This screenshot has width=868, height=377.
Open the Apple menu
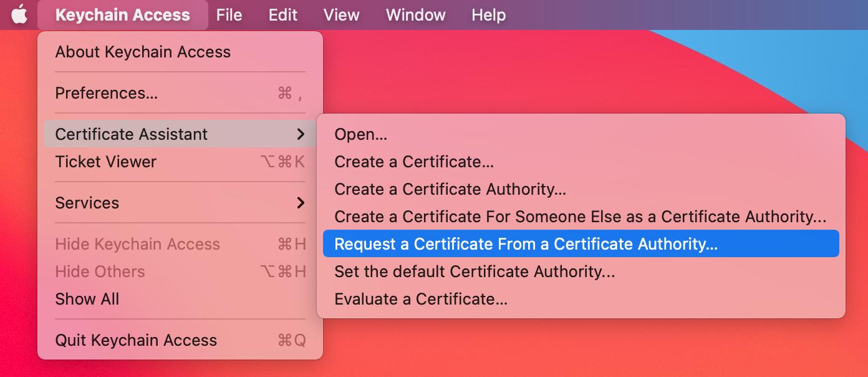[20, 14]
